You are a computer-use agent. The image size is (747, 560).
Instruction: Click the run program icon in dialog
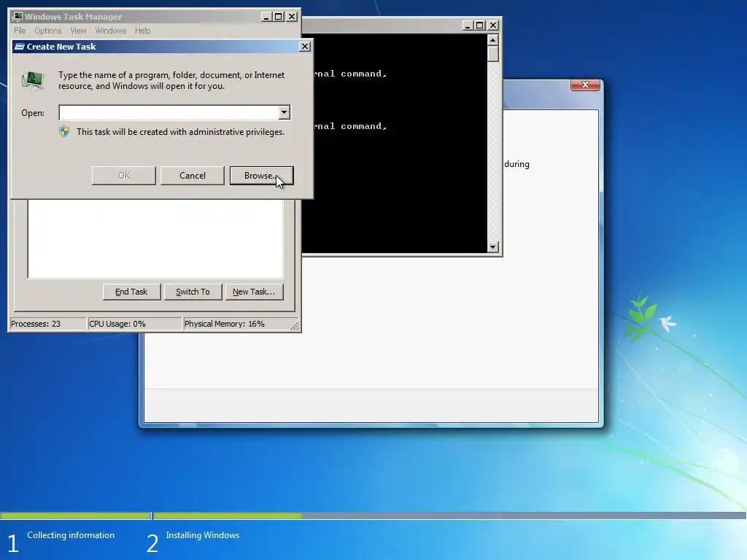[33, 80]
